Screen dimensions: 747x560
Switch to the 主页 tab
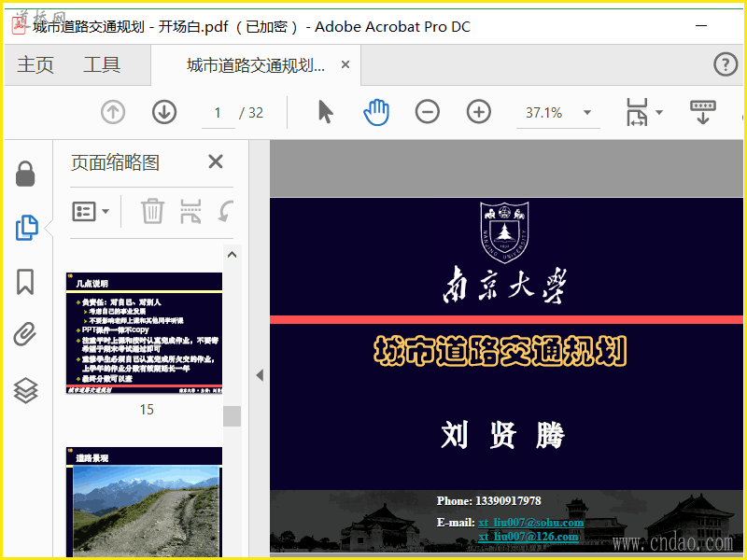[35, 64]
